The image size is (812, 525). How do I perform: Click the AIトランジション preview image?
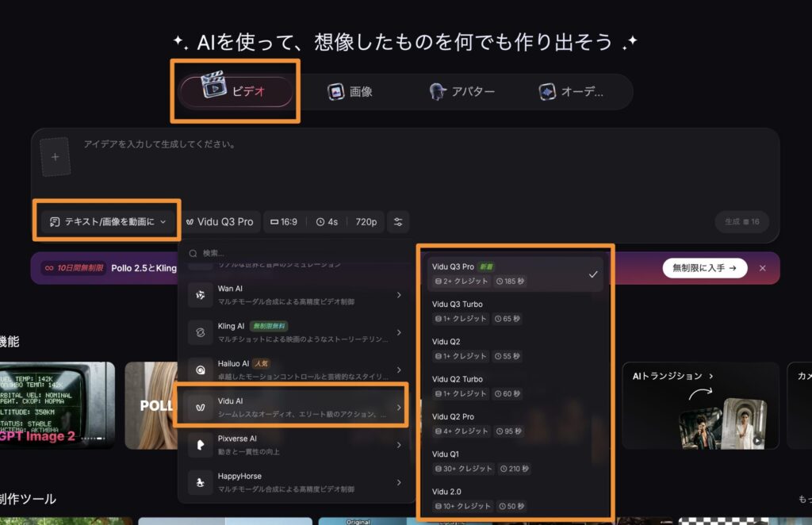[722, 423]
